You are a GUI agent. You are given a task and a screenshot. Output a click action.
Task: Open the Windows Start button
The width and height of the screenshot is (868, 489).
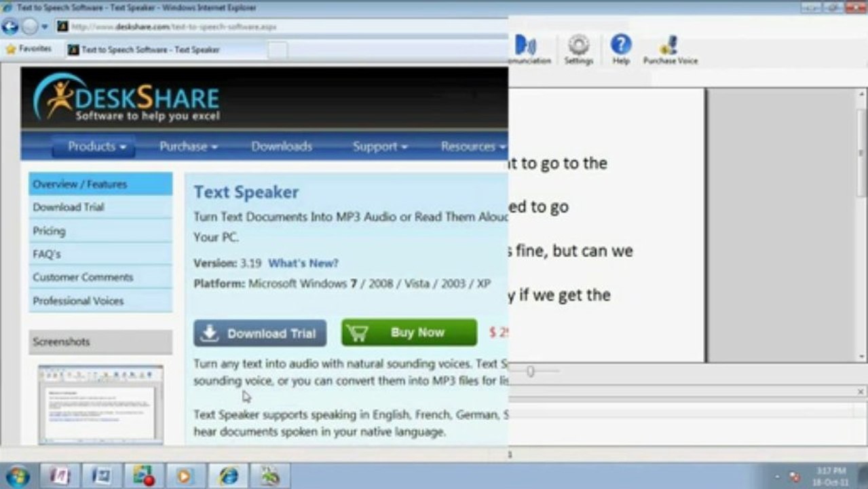(17, 475)
